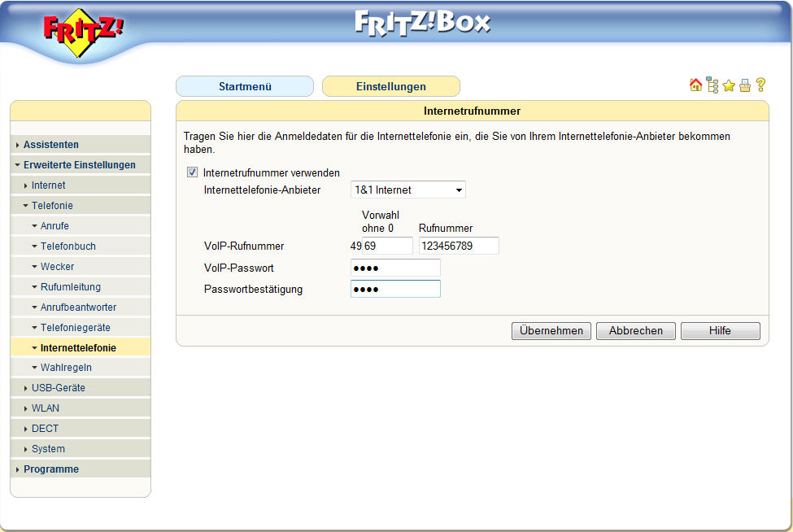Expand Programme in sidebar
The height and width of the screenshot is (532, 793).
coord(81,469)
